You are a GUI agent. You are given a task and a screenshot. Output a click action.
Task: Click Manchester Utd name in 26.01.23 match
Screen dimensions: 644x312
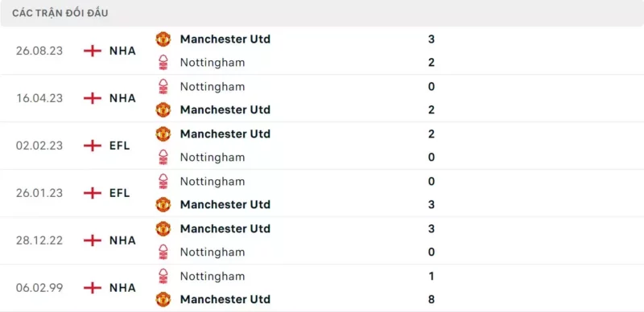(225, 204)
